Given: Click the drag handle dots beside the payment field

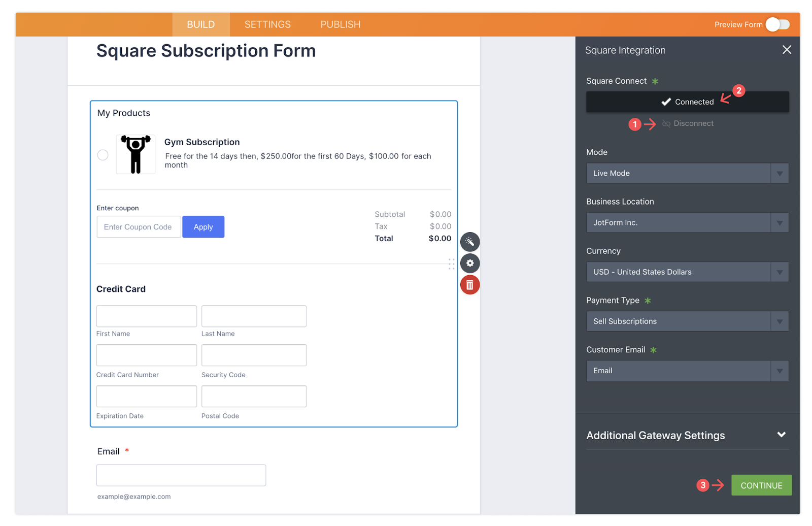Looking at the screenshot, I should pyautogui.click(x=452, y=264).
